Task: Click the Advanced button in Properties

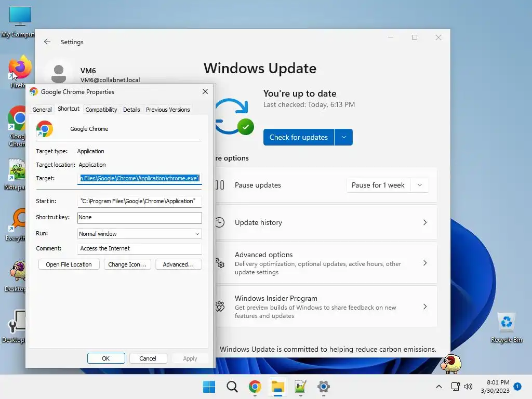Action: [x=179, y=264]
